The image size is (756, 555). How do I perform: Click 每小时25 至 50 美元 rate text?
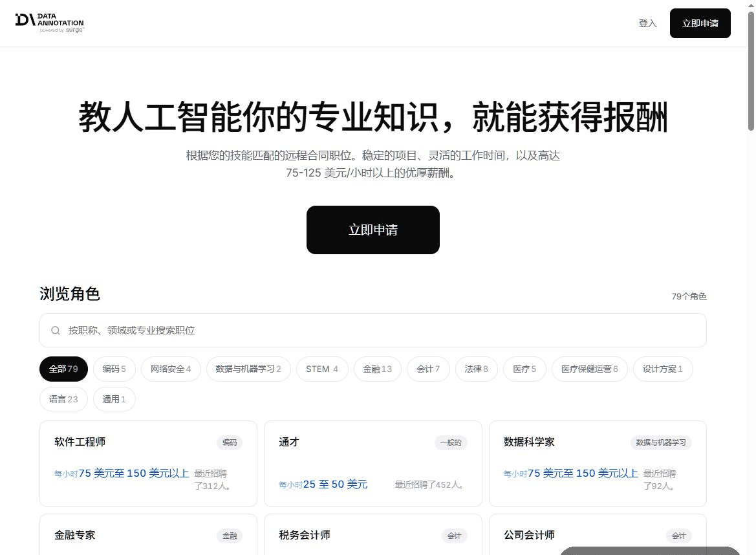323,484
